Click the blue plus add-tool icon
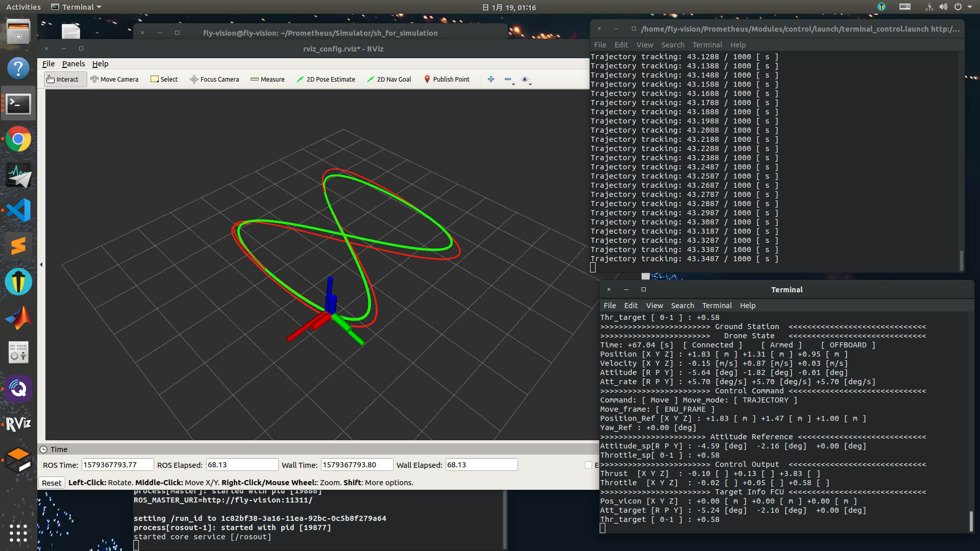This screenshot has height=551, width=980. point(491,80)
